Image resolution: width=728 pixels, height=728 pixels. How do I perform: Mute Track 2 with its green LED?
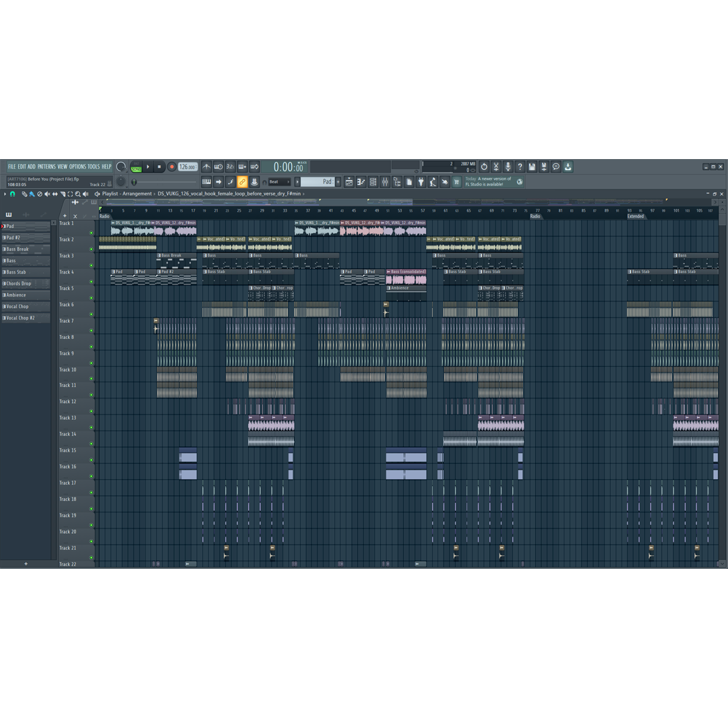(92, 249)
